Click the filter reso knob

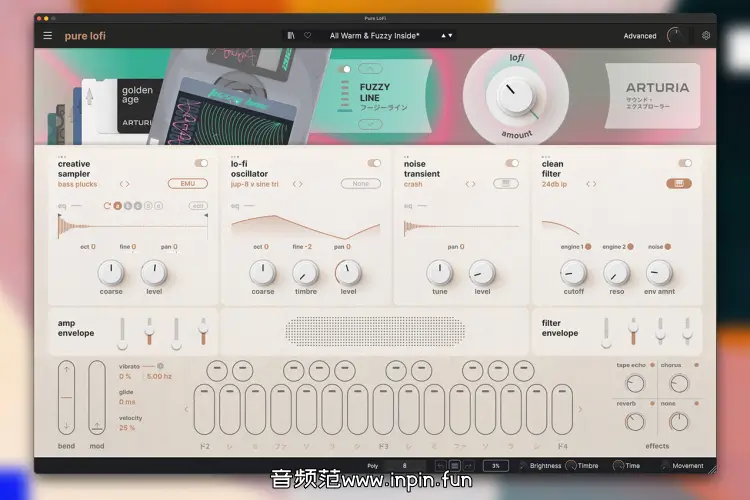click(617, 273)
